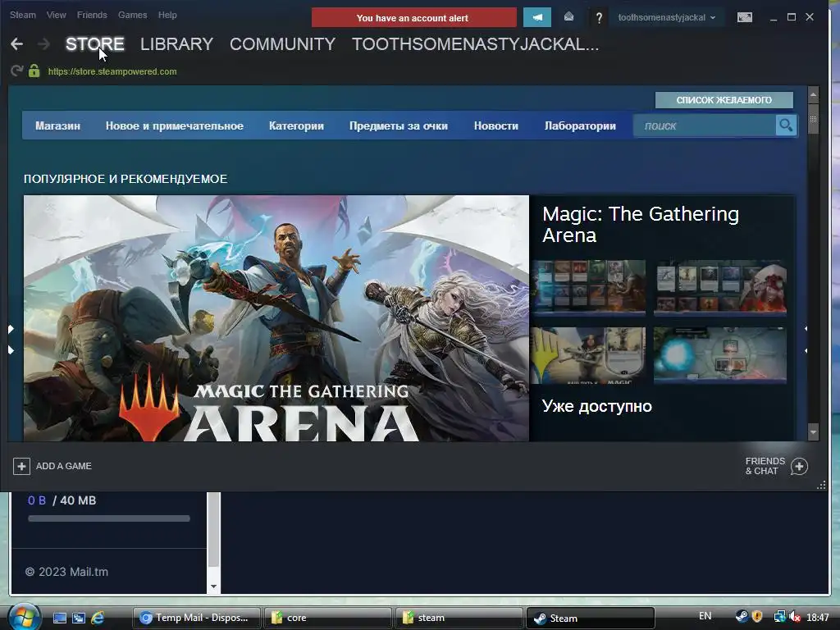The image size is (840, 630).
Task: Open the inbox envelope icon
Action: (x=569, y=17)
